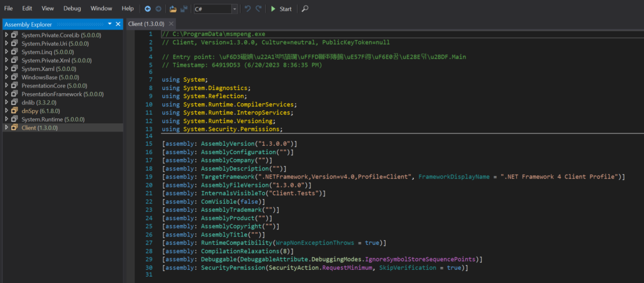Click System.Linq assembly icon
Viewport: 644px width, 283px height.
point(15,52)
